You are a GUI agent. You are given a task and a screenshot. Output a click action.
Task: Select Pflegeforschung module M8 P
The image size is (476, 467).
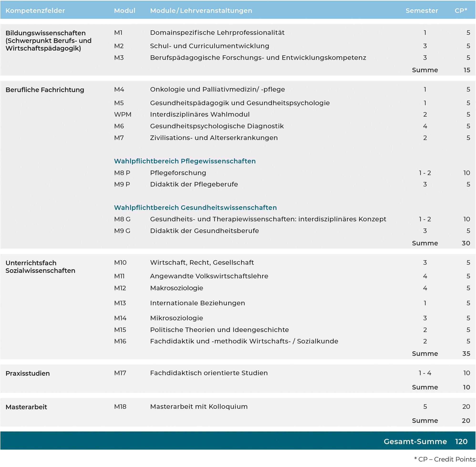[x=178, y=173]
